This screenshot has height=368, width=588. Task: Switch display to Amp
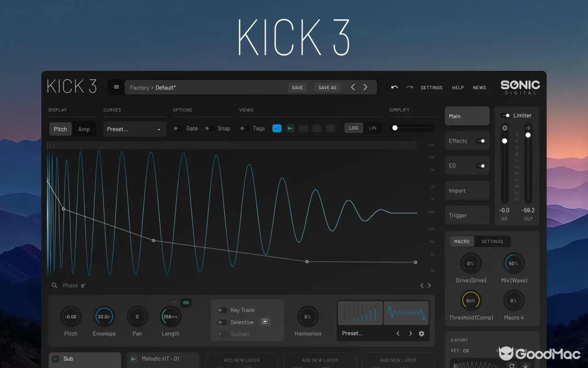pyautogui.click(x=84, y=129)
